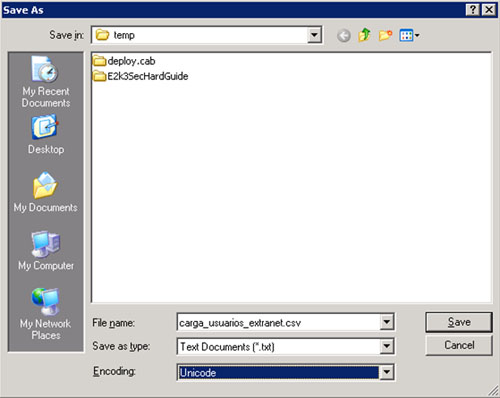Open My Documents shortcut
Image resolution: width=500 pixels, height=398 pixels.
pyautogui.click(x=46, y=192)
